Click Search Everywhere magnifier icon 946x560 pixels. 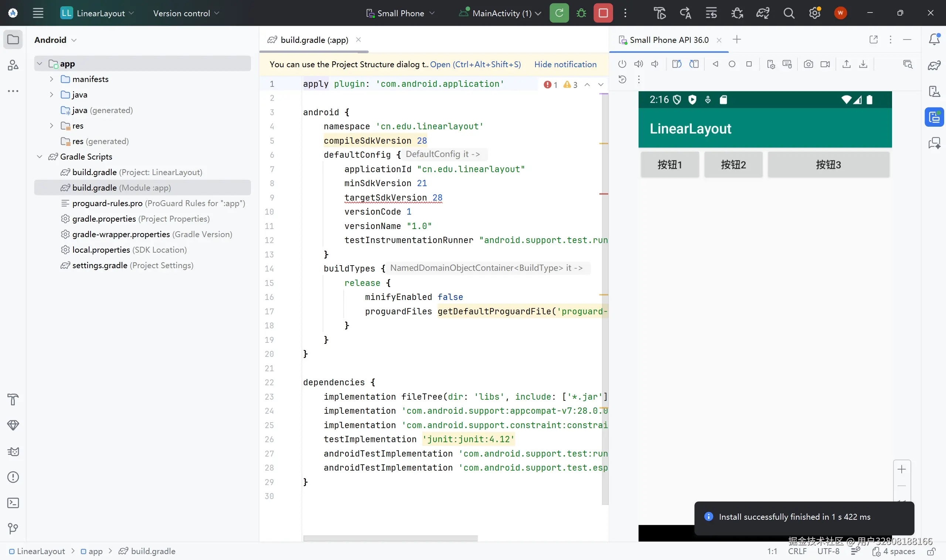[789, 13]
